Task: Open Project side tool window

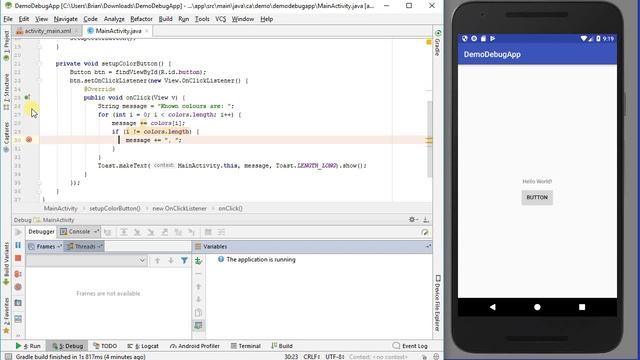Action: click(6, 45)
